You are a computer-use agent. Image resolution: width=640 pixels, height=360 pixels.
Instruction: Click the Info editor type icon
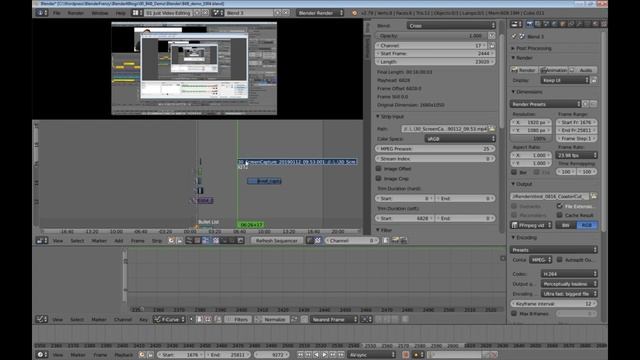click(x=42, y=13)
